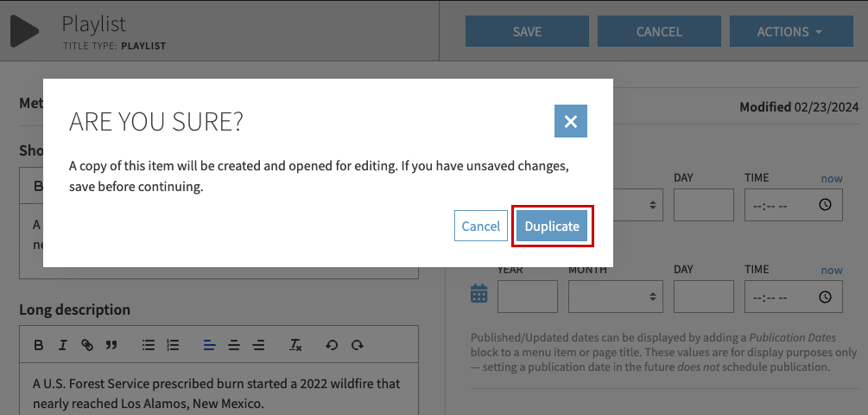The width and height of the screenshot is (868, 415).
Task: Click the redo icon in editor
Action: 357,345
